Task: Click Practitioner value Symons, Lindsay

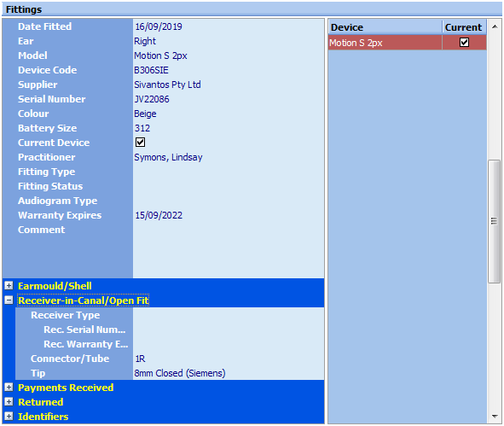Action: tap(168, 157)
